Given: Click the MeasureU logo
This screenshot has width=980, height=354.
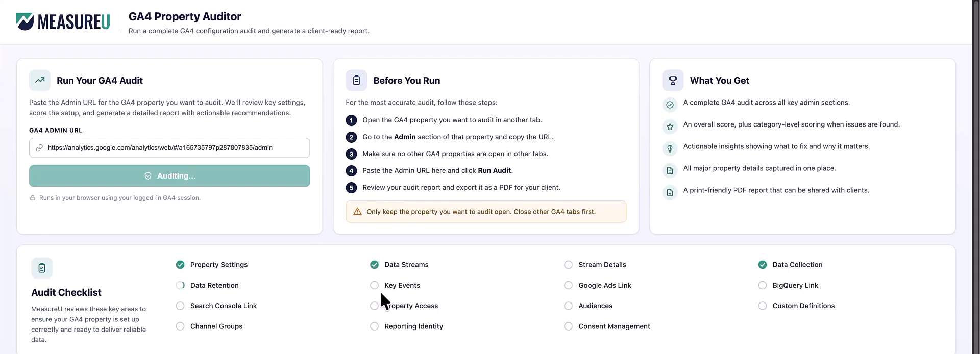Looking at the screenshot, I should click(63, 21).
